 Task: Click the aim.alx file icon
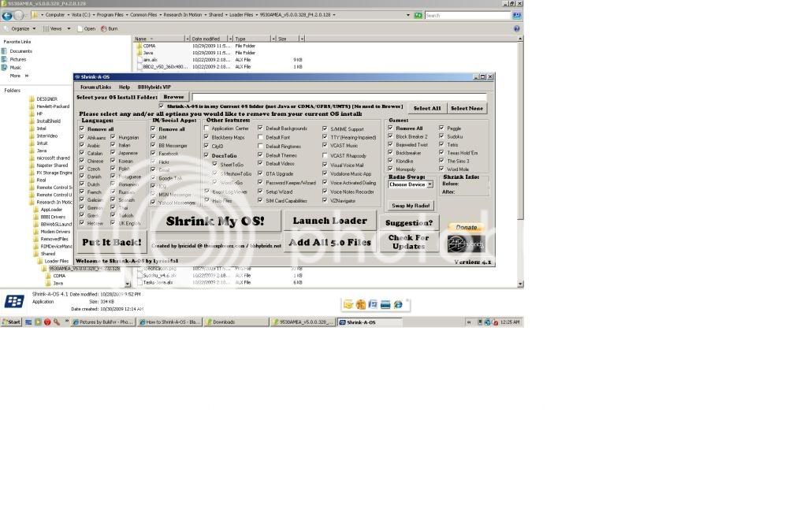[139, 60]
